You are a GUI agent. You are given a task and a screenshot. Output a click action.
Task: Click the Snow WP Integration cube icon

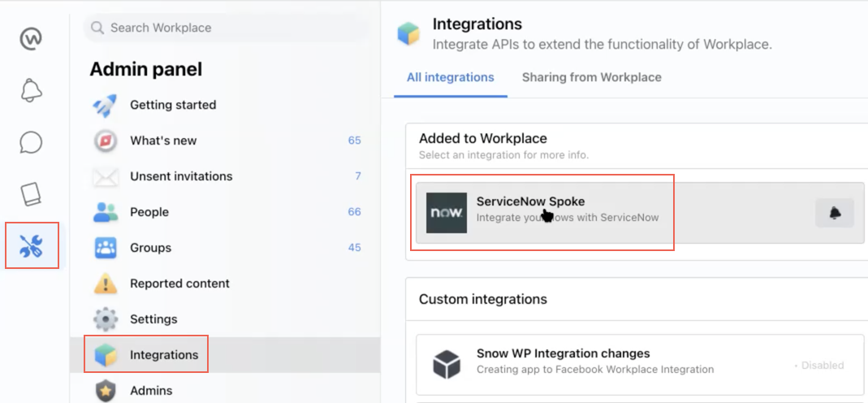pyautogui.click(x=446, y=364)
